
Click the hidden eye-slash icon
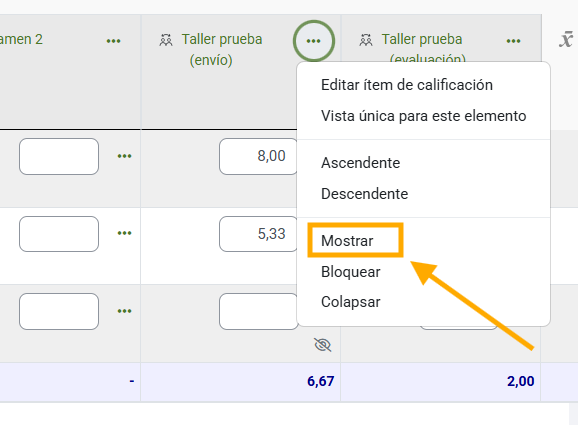coord(323,345)
